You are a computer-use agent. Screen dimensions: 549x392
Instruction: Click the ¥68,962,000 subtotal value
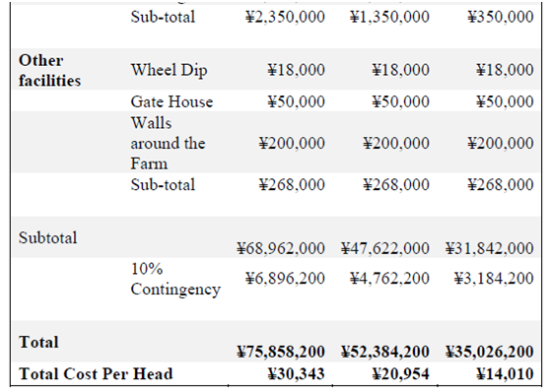pyautogui.click(x=281, y=248)
